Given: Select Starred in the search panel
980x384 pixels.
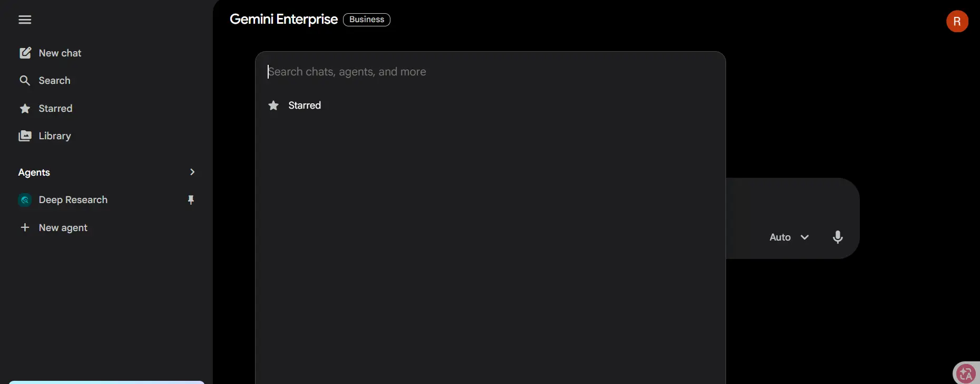Looking at the screenshot, I should click(490, 105).
